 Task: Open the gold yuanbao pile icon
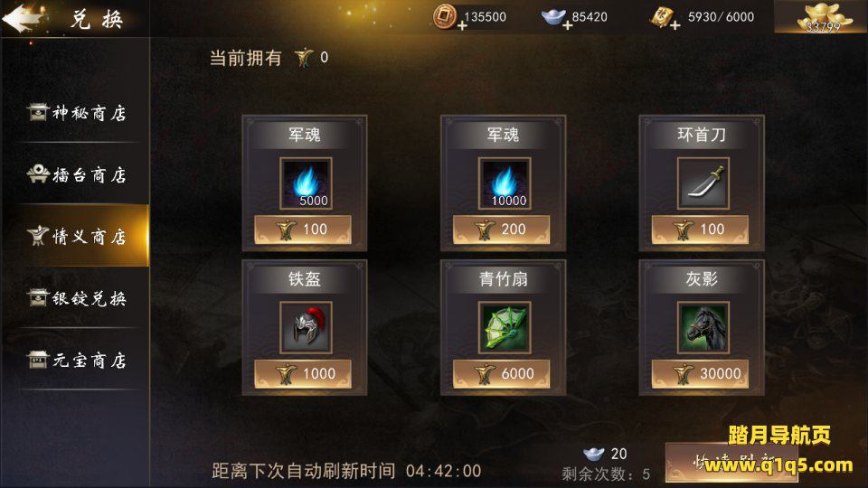click(x=821, y=17)
